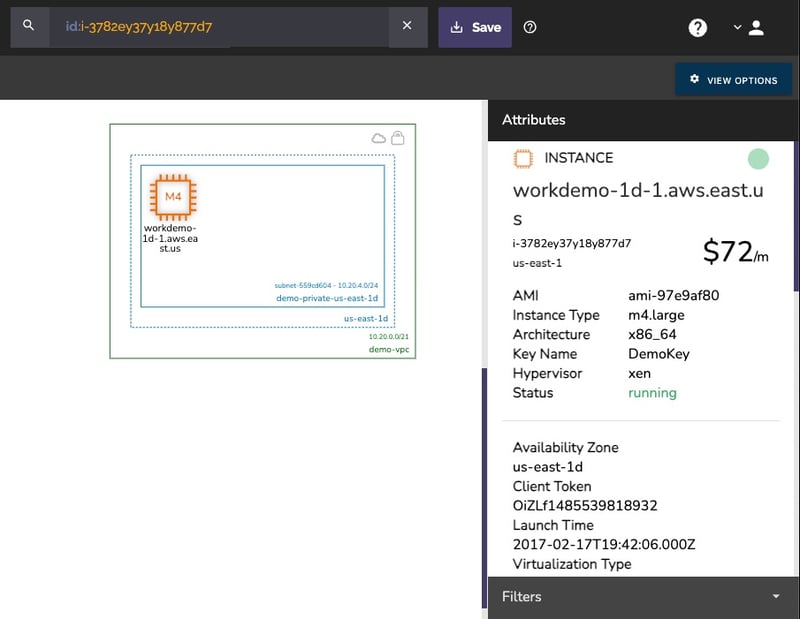The width and height of the screenshot is (800, 619).
Task: Click the orange instance chip icon in Attributes
Action: pyautogui.click(x=522, y=158)
